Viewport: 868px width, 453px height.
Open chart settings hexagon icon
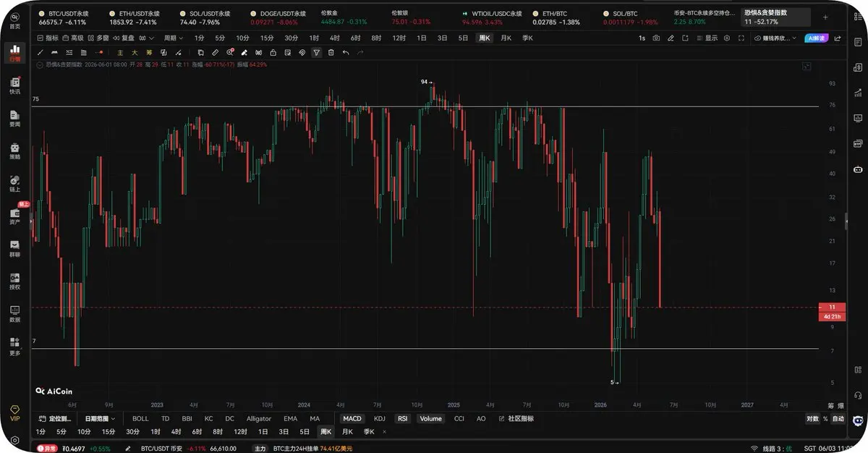[x=727, y=38]
